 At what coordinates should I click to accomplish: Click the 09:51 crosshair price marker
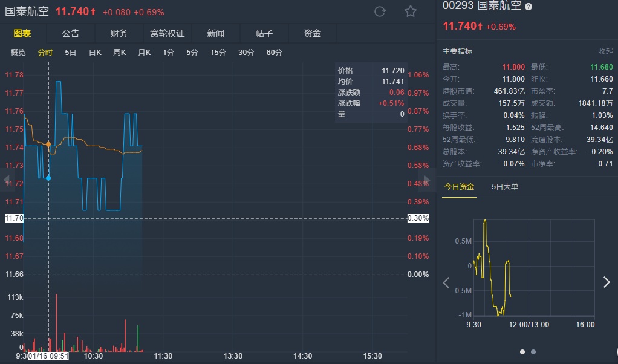(48, 178)
